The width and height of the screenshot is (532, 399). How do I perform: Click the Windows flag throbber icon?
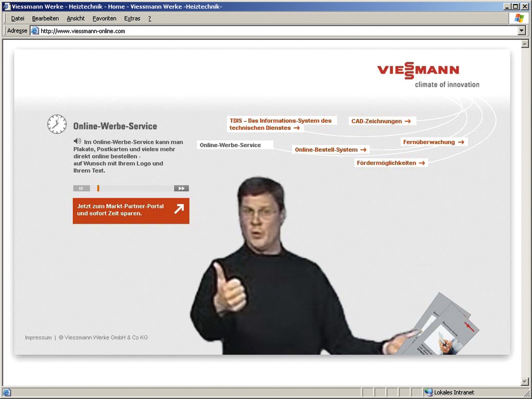tap(519, 18)
